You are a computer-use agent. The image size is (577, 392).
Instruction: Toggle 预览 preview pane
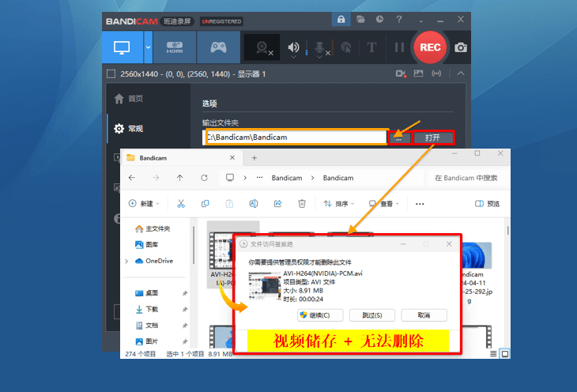pos(487,204)
